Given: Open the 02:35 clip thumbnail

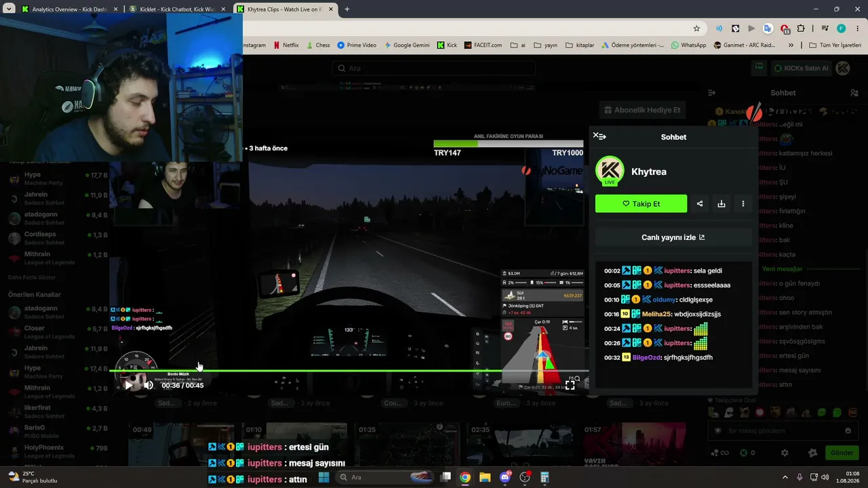Looking at the screenshot, I should (521, 445).
